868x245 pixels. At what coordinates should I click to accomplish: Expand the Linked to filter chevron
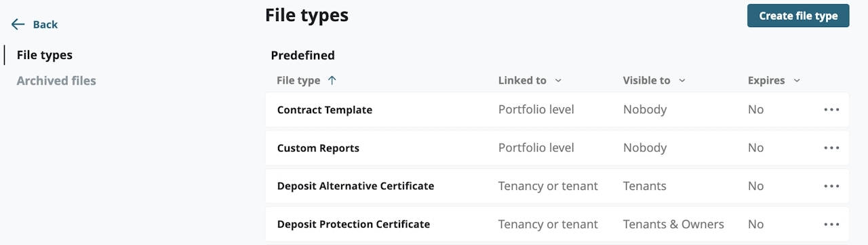click(558, 81)
